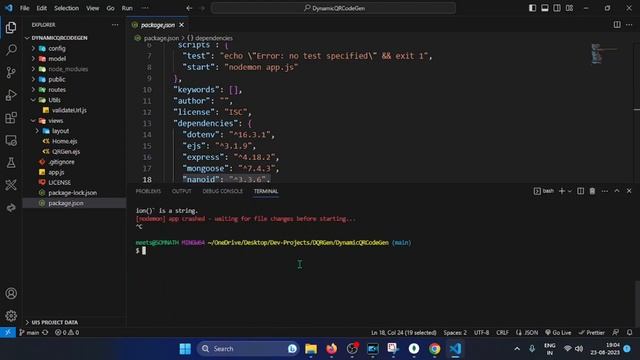Open validateUrl.js file

69,110
